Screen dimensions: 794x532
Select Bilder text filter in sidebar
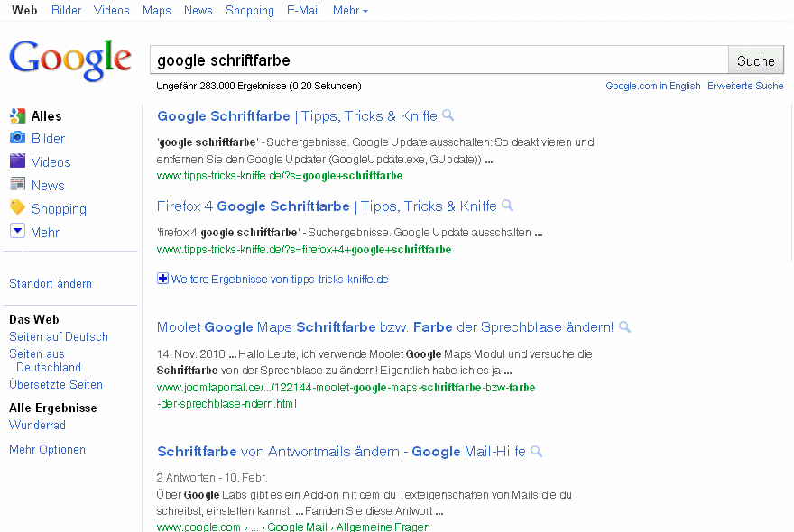pos(48,138)
